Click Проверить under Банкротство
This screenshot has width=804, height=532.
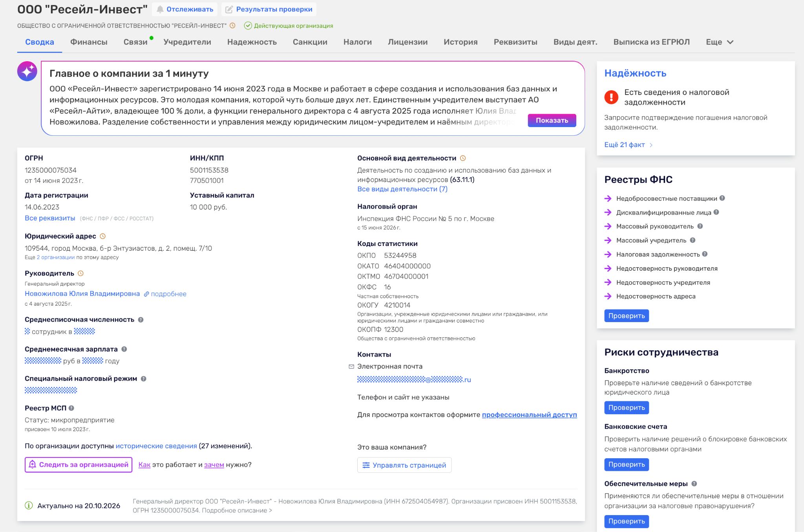(627, 408)
